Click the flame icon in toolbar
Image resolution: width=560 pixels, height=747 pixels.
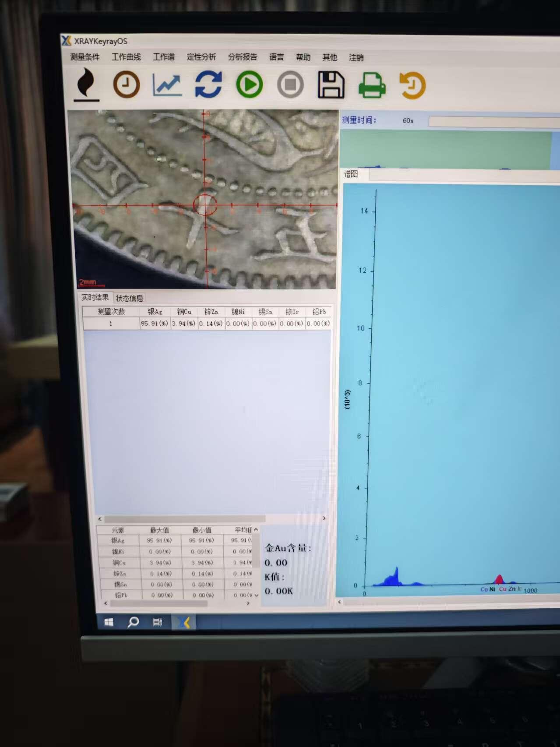pos(86,84)
